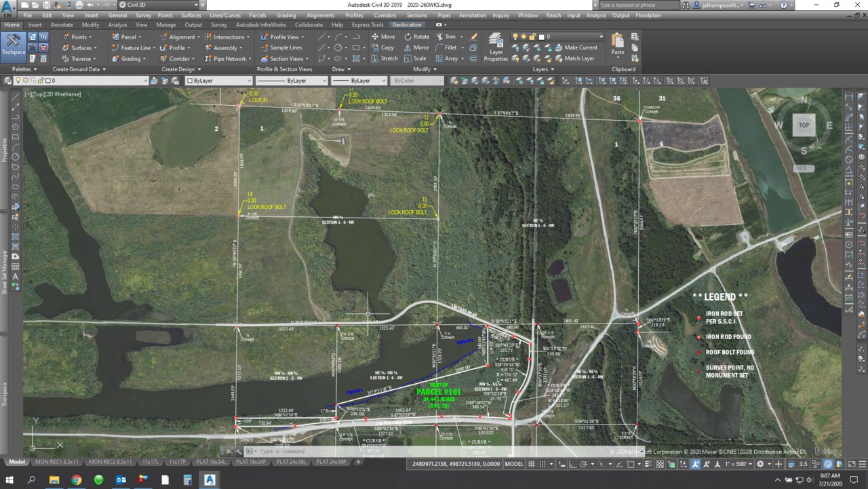The width and height of the screenshot is (868, 489).
Task: Click the Sample Lines tool
Action: point(281,47)
